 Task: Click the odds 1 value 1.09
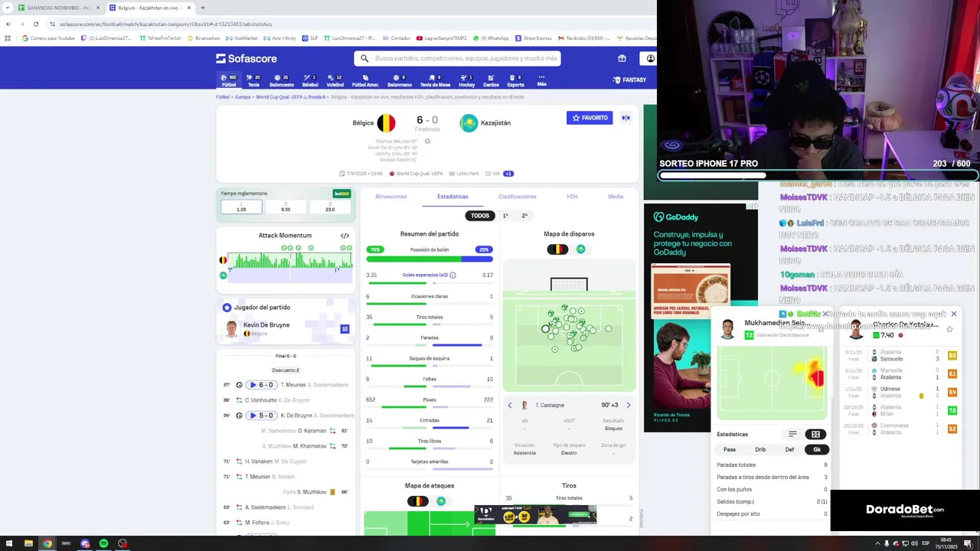pyautogui.click(x=241, y=207)
